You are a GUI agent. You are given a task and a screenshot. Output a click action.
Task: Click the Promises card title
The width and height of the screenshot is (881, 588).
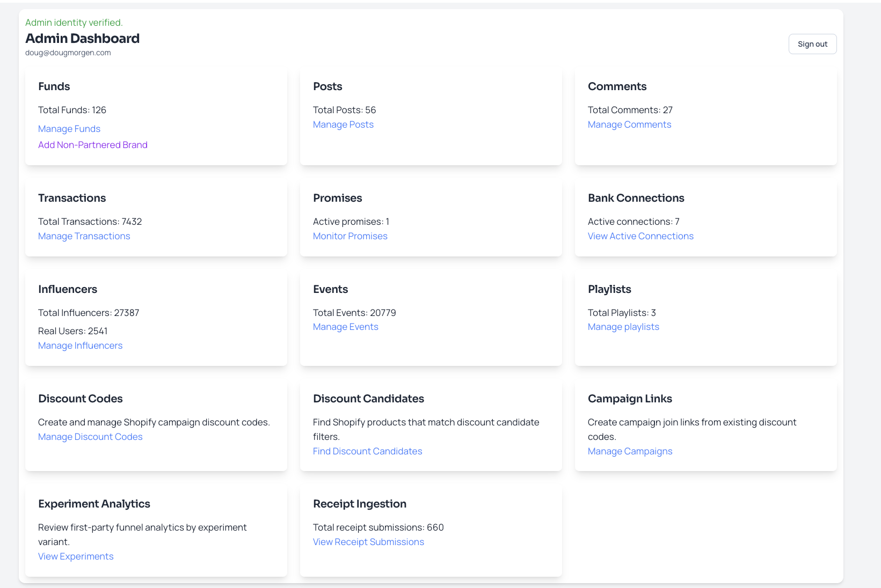click(337, 198)
